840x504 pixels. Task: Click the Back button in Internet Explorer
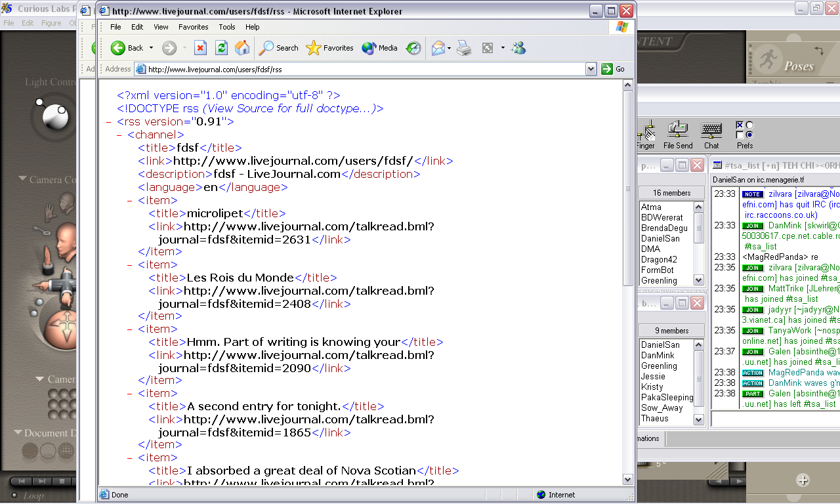pyautogui.click(x=127, y=48)
